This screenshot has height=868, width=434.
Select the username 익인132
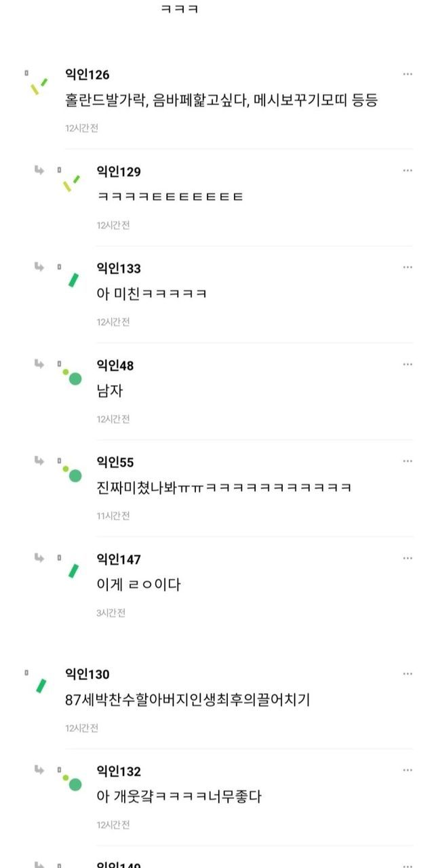pyautogui.click(x=119, y=772)
